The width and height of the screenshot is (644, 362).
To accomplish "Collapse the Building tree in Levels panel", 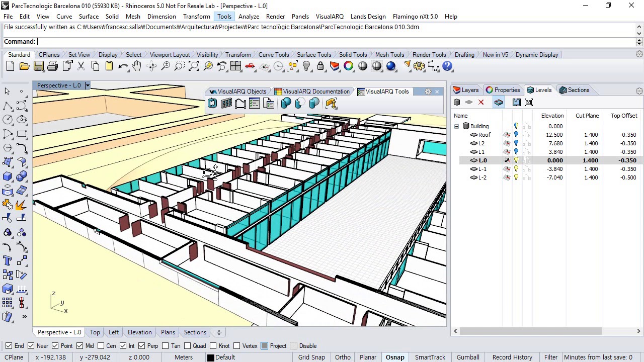I will click(x=456, y=126).
